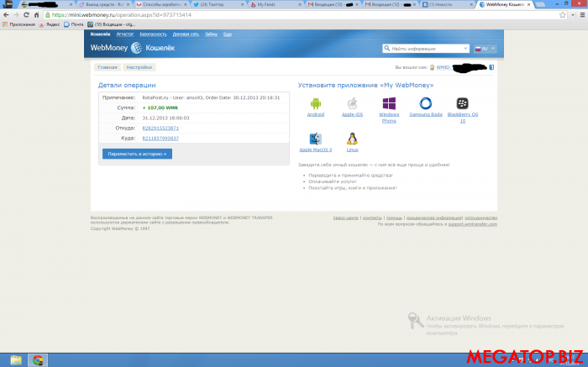Click the browser Back arrow
Screen dimensions: 588x367
pyautogui.click(x=6, y=15)
